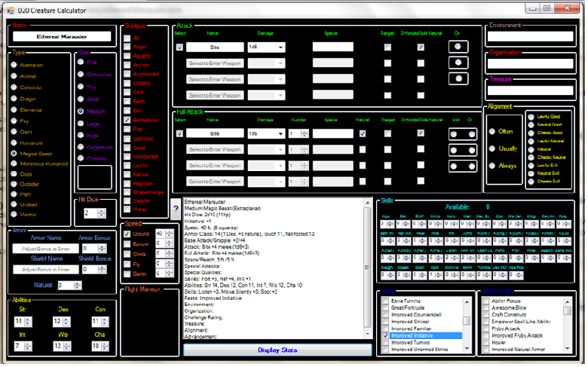This screenshot has width=588, height=367.
Task: Click the Ethereal Marauder name field
Action: [63, 36]
